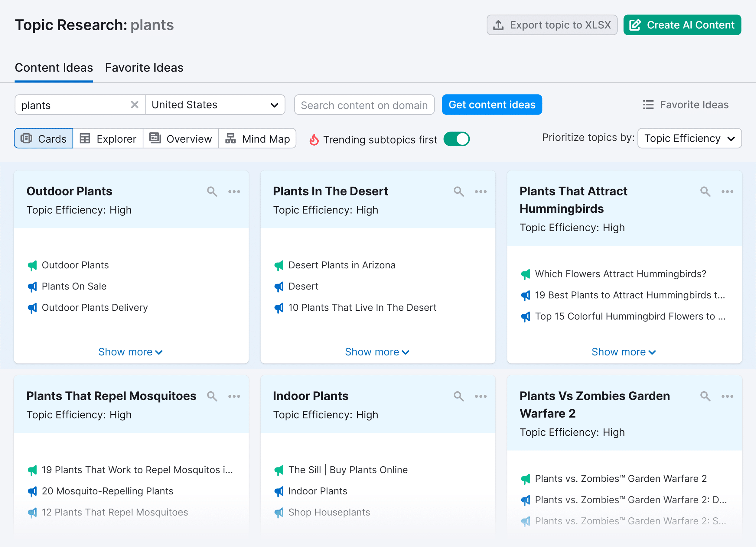Viewport: 756px width, 547px height.
Task: Disable Trending subtopics first
Action: coord(456,139)
